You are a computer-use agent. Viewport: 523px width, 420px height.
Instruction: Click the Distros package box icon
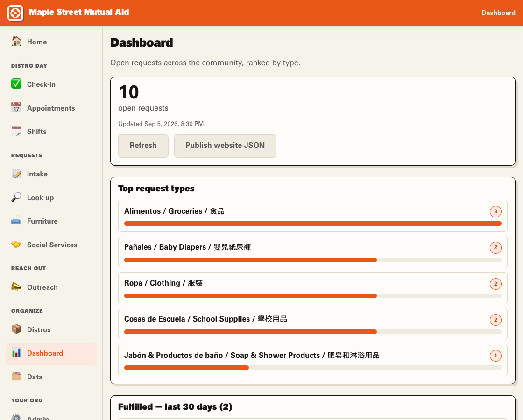pos(16,329)
